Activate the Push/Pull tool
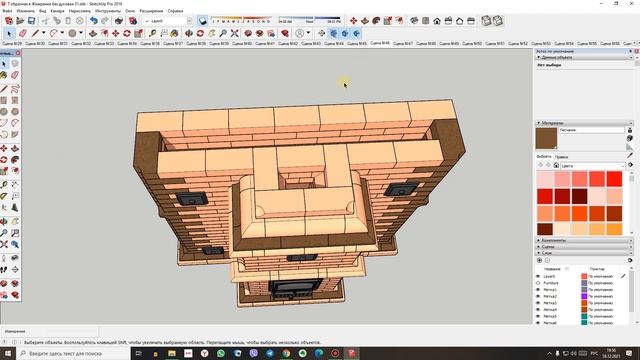The height and width of the screenshot is (360, 640). click(93, 33)
